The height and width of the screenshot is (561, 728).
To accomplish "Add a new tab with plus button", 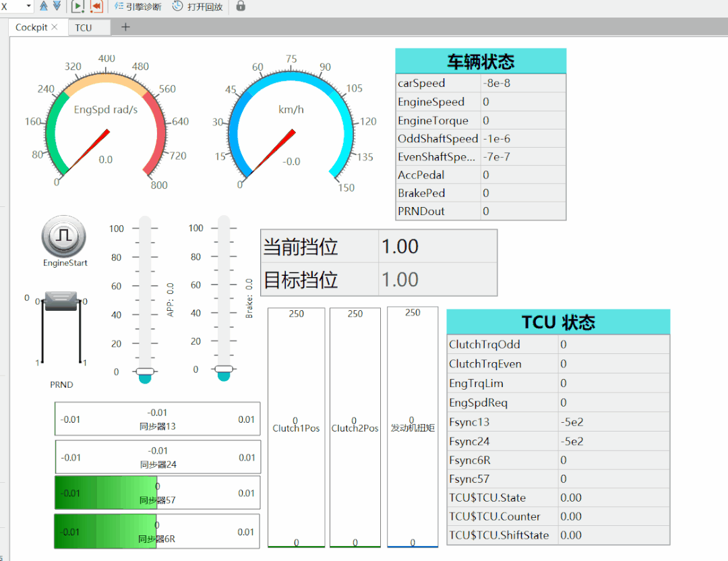I will [x=125, y=27].
